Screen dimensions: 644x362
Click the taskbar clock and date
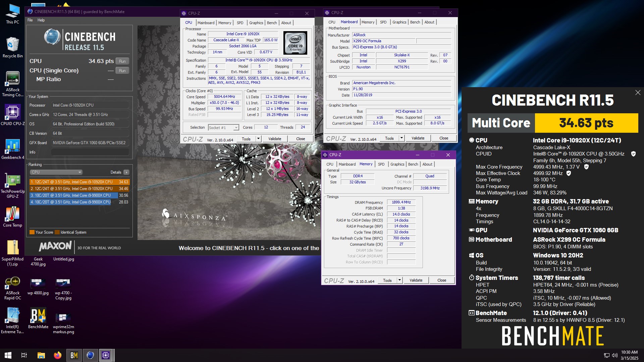(629, 355)
